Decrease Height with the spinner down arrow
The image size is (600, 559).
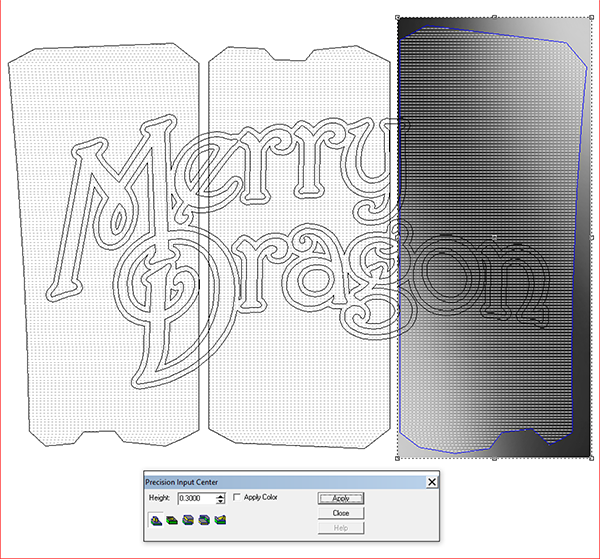(x=220, y=501)
